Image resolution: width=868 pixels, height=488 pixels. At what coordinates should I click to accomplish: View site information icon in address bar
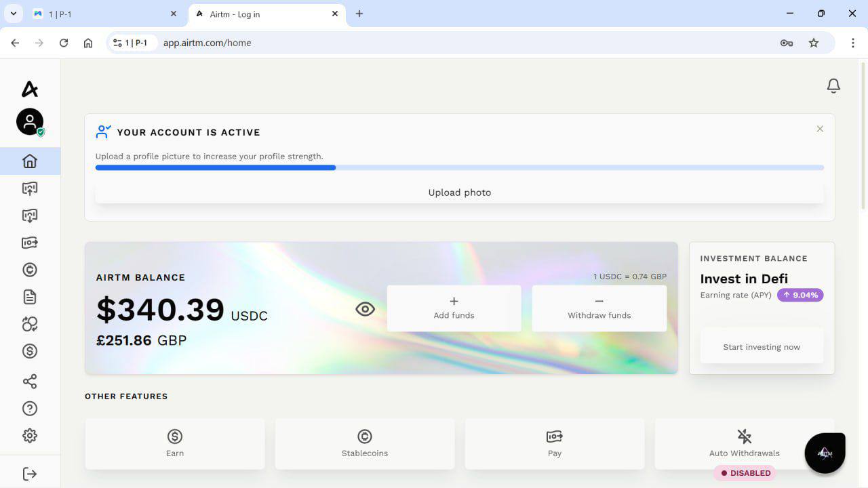point(118,43)
